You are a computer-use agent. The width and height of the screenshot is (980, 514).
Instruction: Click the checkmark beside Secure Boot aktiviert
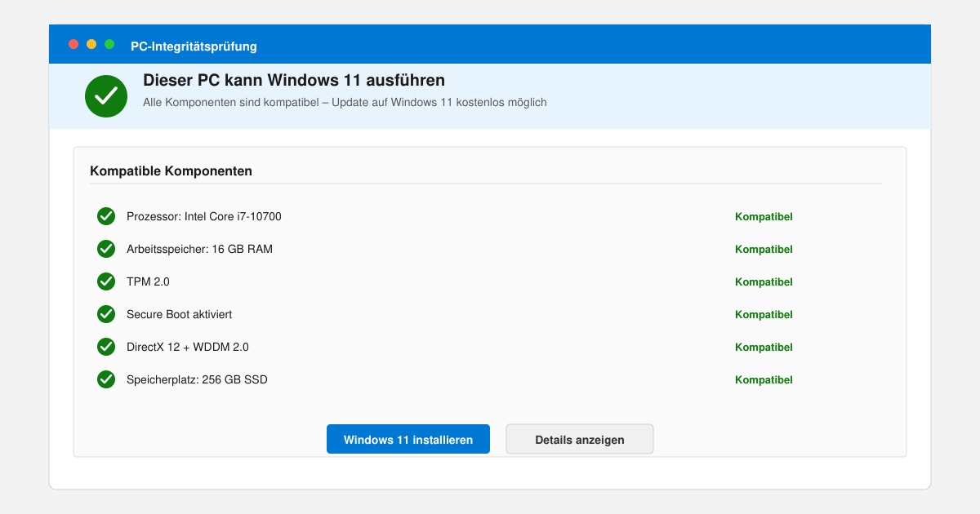106,314
